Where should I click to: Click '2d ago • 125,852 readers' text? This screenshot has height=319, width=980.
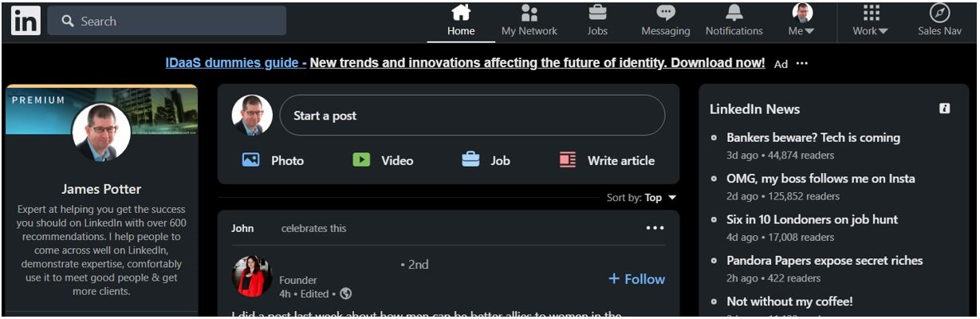tap(783, 196)
